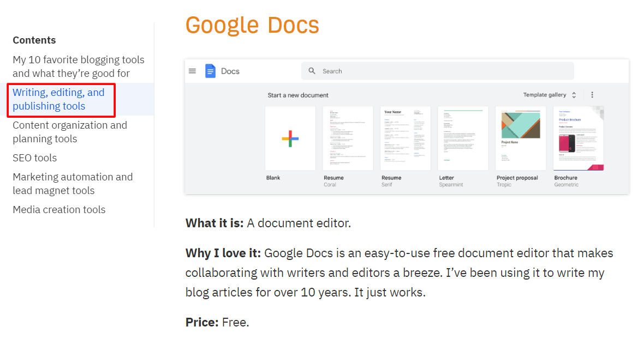The height and width of the screenshot is (339, 644).
Task: Click the 'Price:' bold label
Action: point(202,322)
